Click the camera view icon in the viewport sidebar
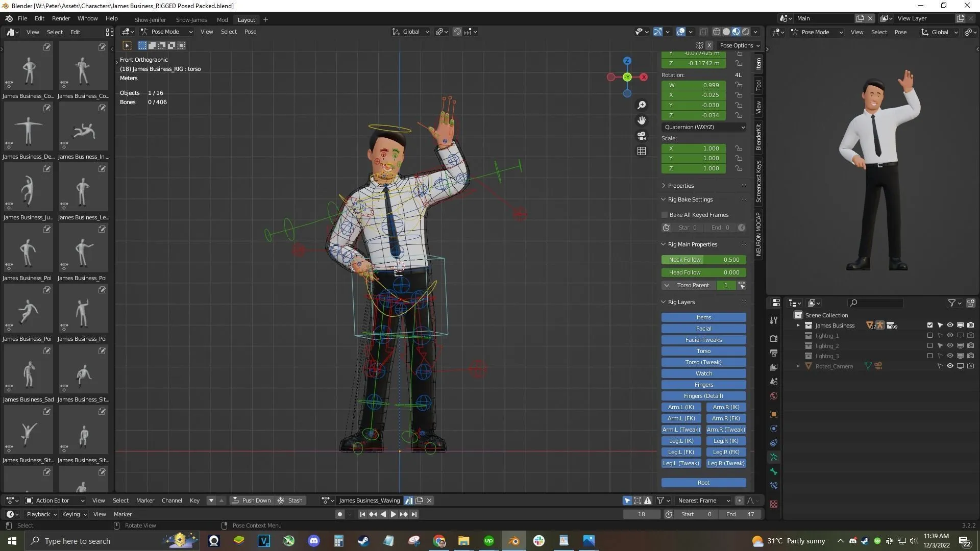Screen dimensions: 980x551 pos(642,136)
